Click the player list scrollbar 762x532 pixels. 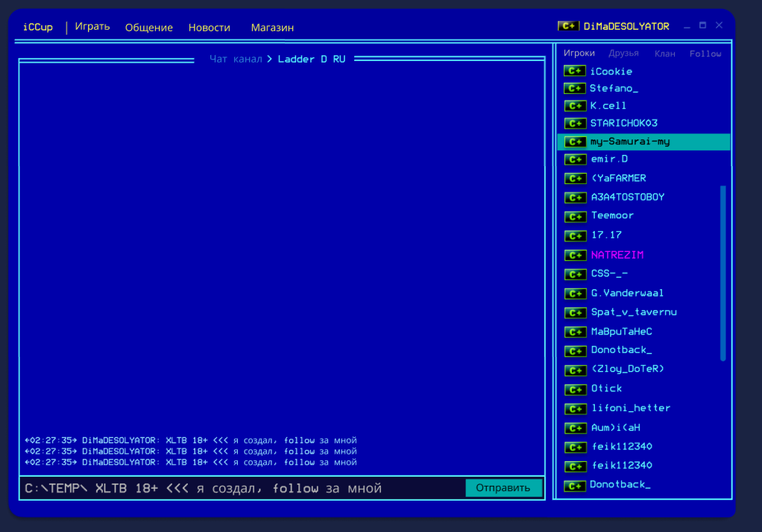click(x=722, y=273)
